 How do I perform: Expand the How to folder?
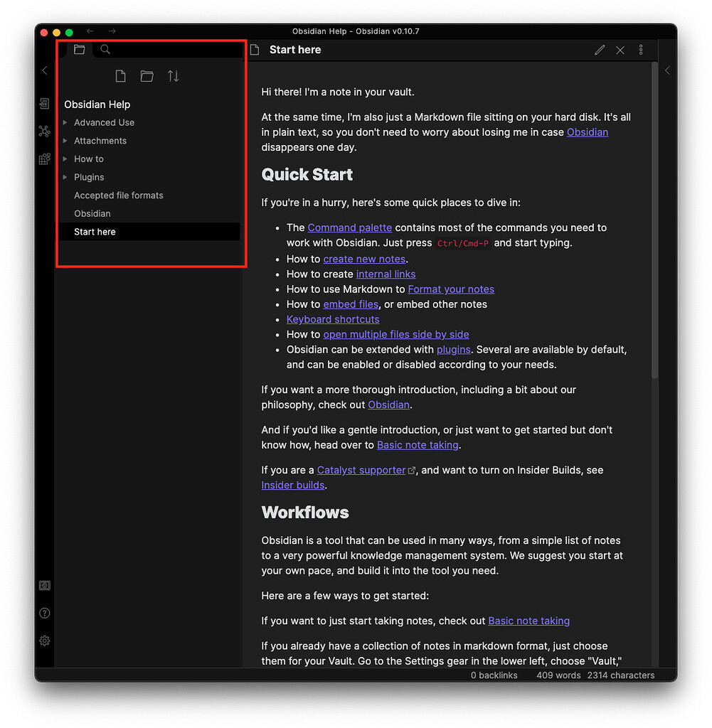coord(65,159)
